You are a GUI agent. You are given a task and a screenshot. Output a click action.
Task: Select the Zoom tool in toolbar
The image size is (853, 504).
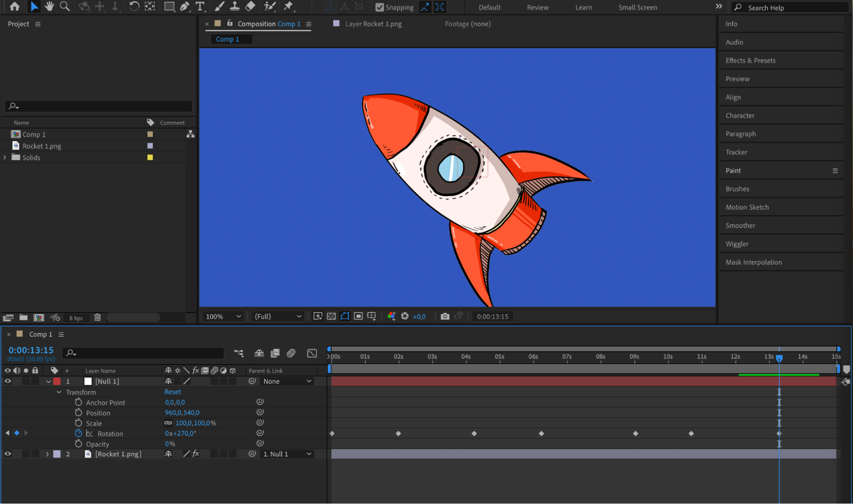coord(64,6)
